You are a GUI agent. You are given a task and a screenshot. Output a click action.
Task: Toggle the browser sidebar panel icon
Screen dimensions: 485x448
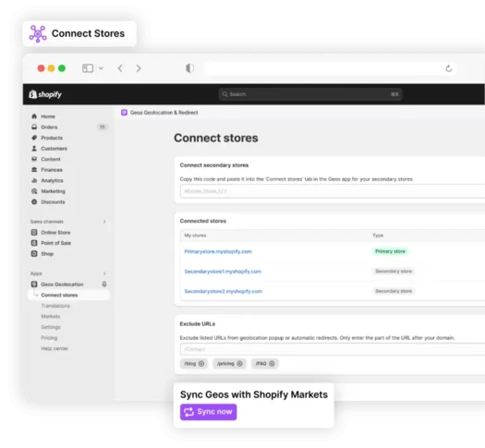click(88, 68)
